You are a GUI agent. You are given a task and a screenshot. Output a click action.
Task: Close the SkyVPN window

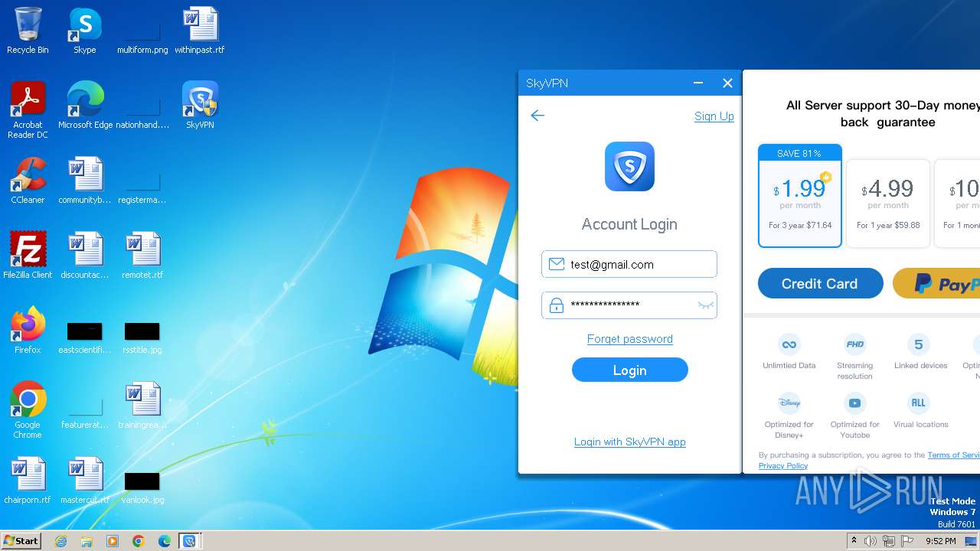point(727,83)
